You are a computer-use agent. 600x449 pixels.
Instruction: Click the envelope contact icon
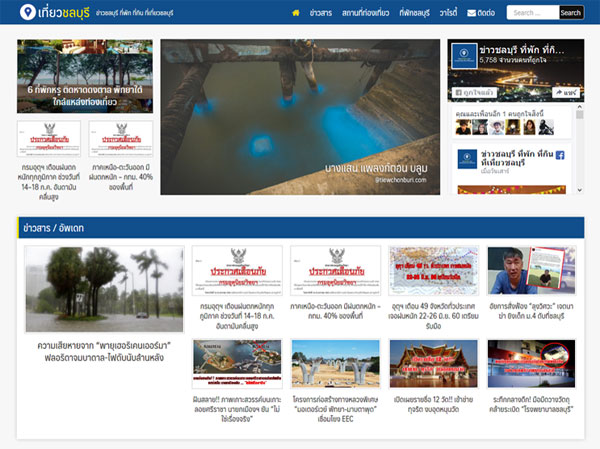click(x=471, y=13)
